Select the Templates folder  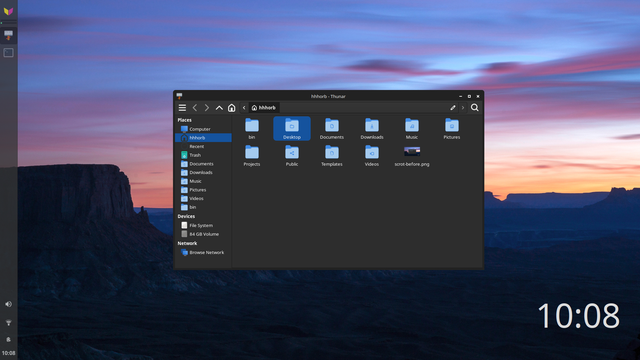[332, 156]
